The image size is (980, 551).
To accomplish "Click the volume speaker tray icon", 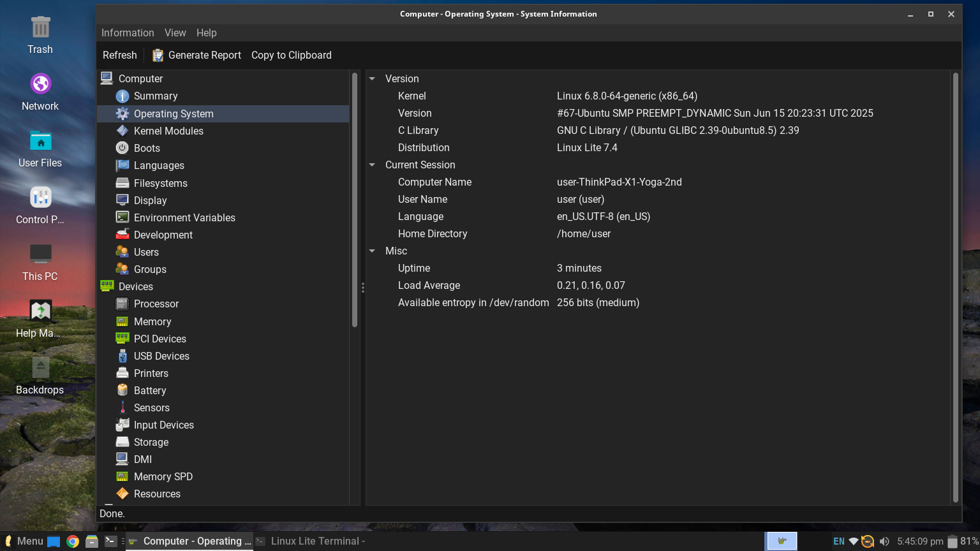I will coord(884,541).
